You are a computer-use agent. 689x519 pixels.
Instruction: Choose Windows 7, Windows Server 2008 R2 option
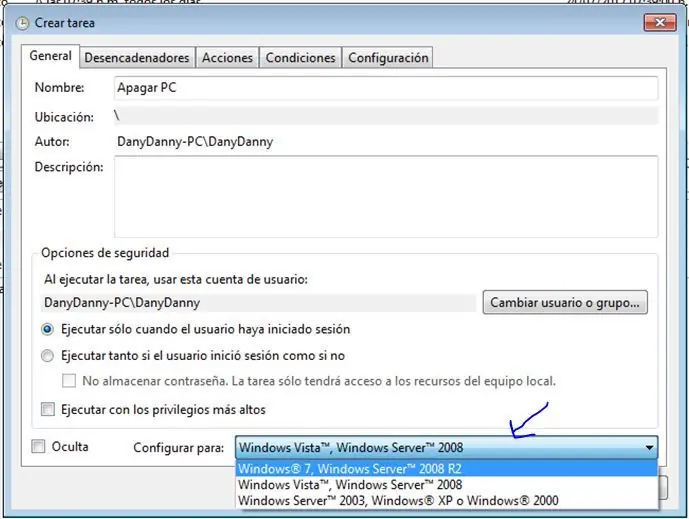tap(446, 468)
